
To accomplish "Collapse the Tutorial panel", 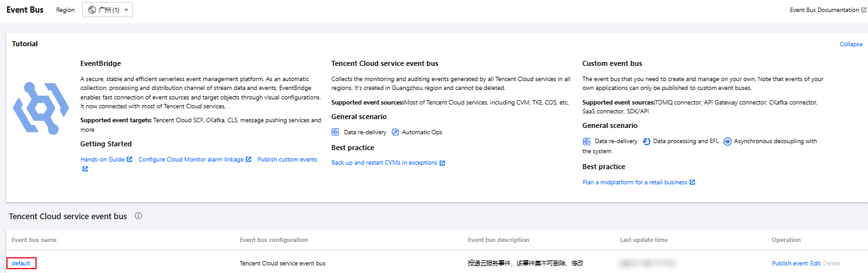I will (850, 44).
